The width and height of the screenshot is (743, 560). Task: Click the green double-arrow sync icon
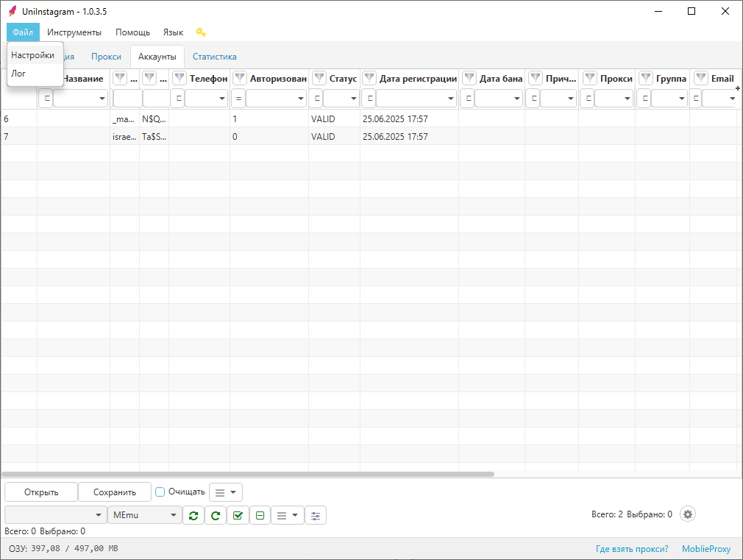click(193, 515)
